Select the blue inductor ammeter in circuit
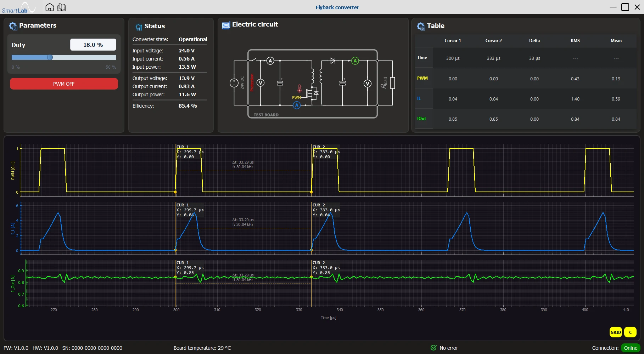 click(x=297, y=105)
